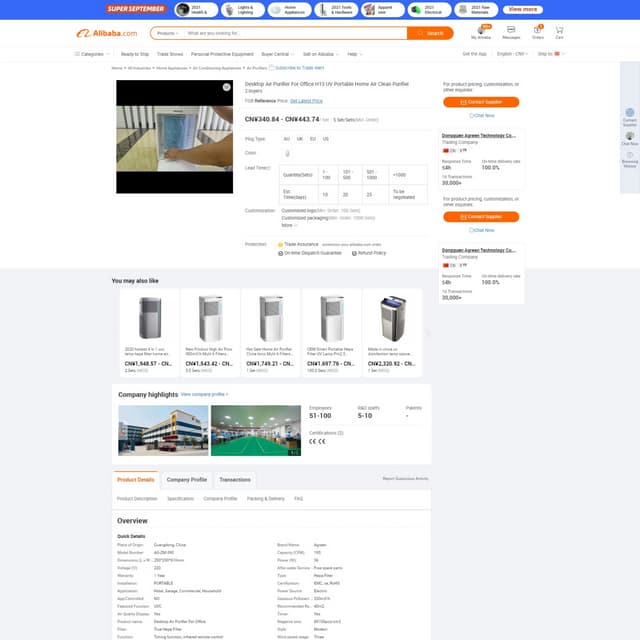Select the product color swatch option
This screenshot has height=640, width=640.
point(287,153)
